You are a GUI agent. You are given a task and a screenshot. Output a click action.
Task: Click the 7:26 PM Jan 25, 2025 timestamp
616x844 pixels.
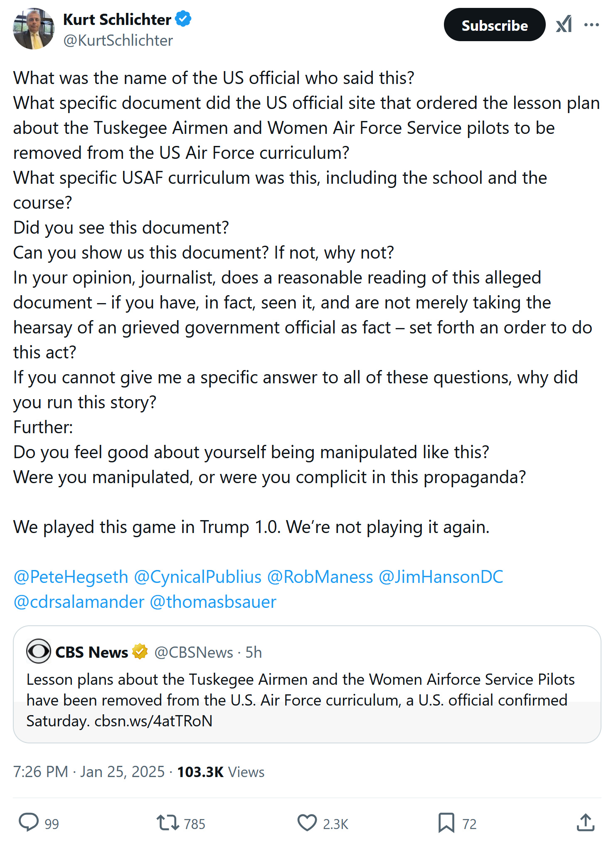[x=89, y=772]
